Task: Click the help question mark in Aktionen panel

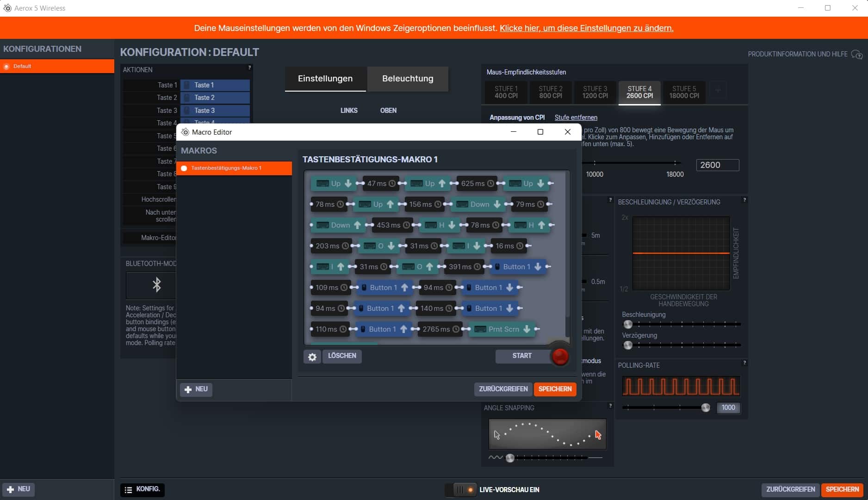Action: 249,68
